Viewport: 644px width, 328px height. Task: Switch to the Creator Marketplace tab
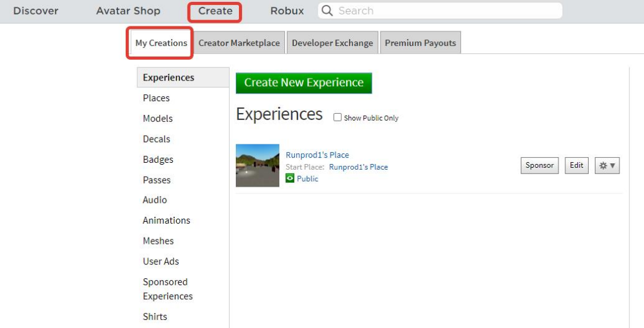pyautogui.click(x=239, y=43)
